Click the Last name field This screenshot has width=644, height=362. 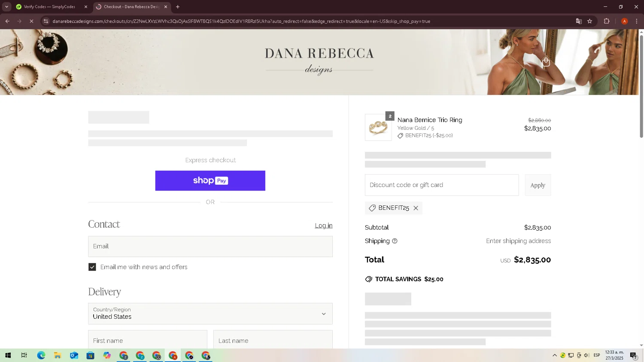tap(273, 340)
